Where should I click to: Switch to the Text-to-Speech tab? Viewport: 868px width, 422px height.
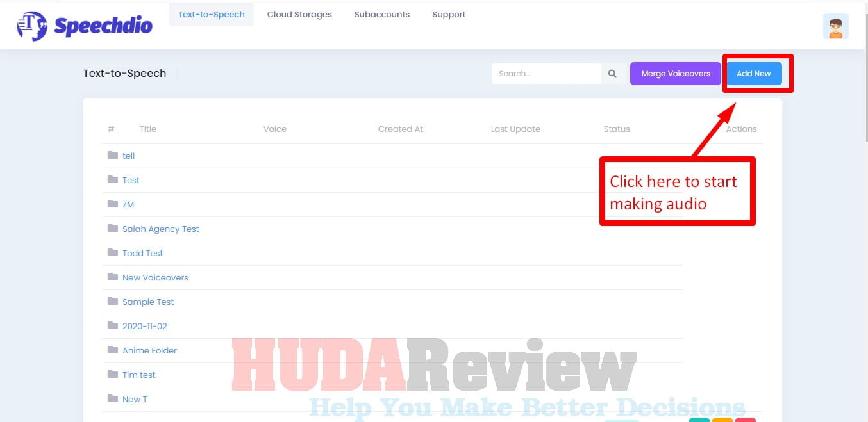pos(212,14)
